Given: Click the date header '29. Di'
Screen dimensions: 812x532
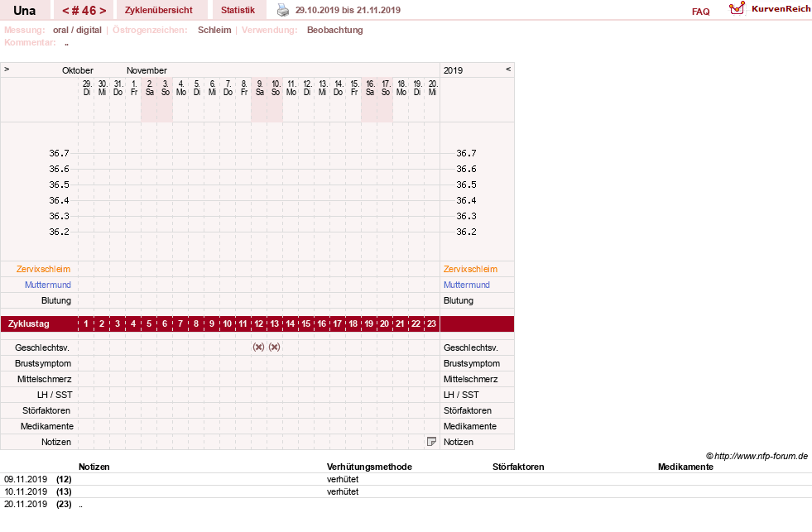Looking at the screenshot, I should [87, 88].
